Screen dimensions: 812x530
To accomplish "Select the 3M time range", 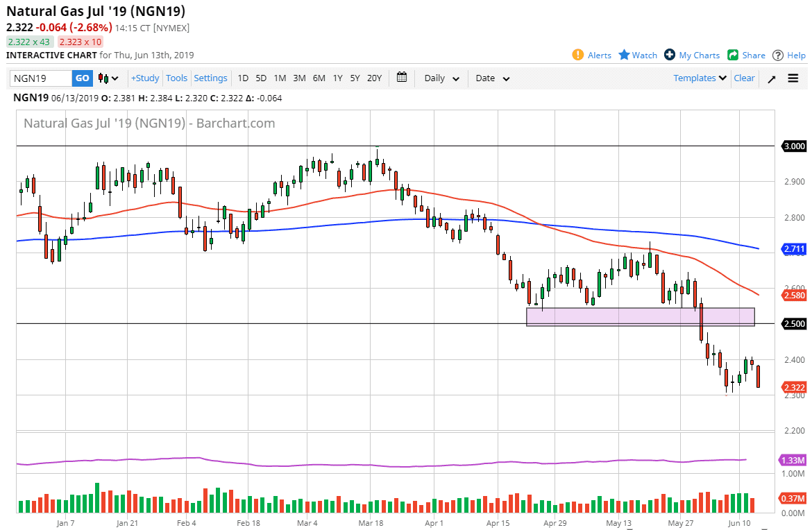I will [299, 78].
